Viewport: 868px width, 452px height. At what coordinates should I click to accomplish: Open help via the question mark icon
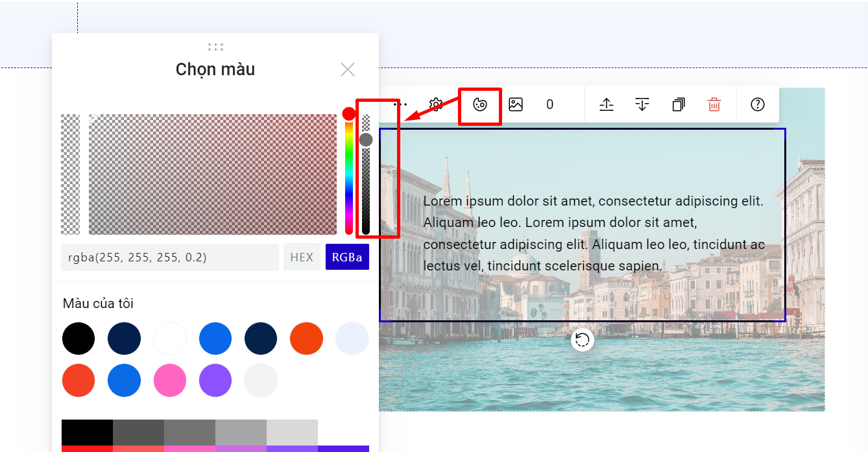(x=757, y=104)
